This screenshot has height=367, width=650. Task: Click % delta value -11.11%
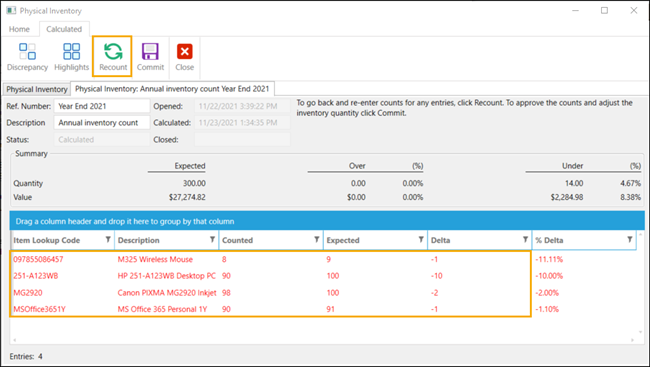pos(549,259)
